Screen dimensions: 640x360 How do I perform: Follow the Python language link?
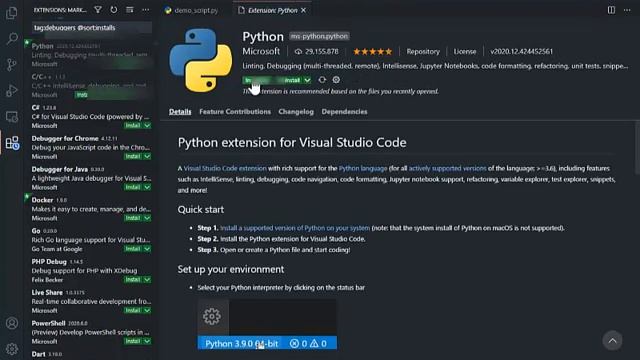click(x=363, y=168)
